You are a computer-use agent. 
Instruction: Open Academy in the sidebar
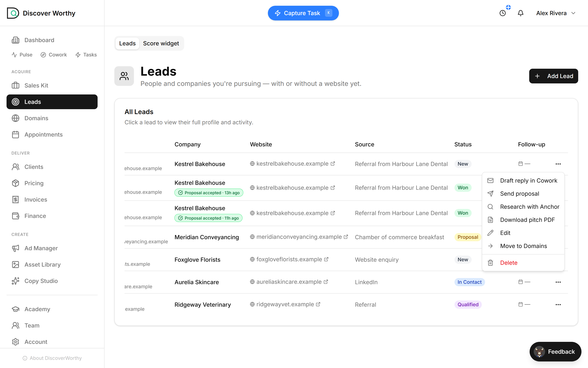click(52, 309)
